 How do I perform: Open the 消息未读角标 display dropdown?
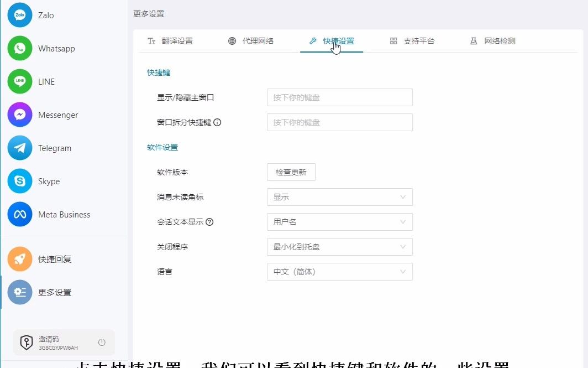pyautogui.click(x=339, y=197)
